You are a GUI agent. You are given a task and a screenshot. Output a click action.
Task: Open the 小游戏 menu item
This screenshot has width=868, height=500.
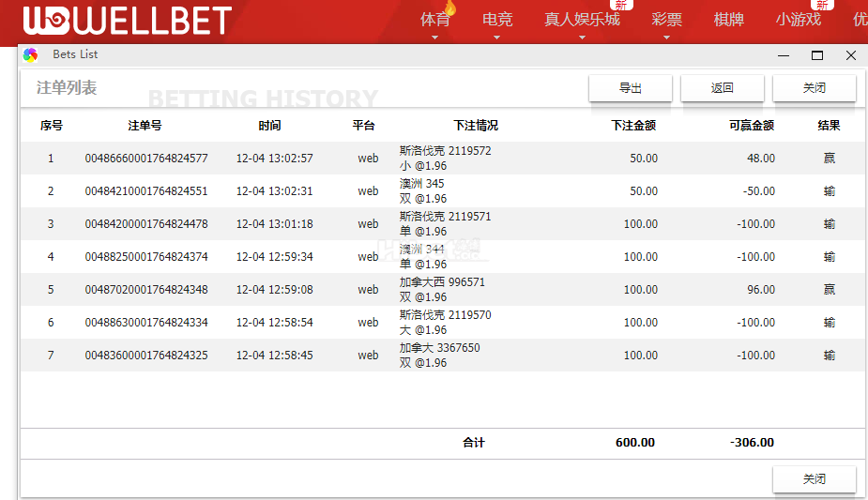(x=798, y=20)
